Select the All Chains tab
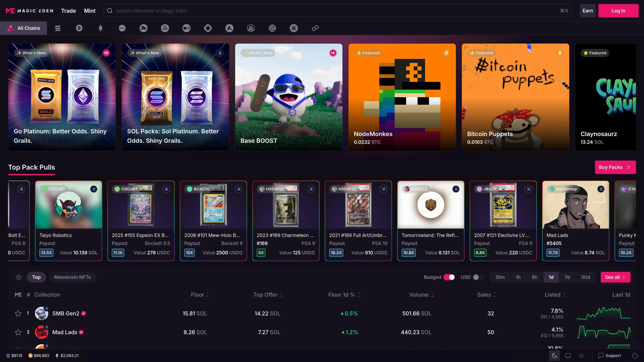This screenshot has height=362, width=644. [23, 28]
